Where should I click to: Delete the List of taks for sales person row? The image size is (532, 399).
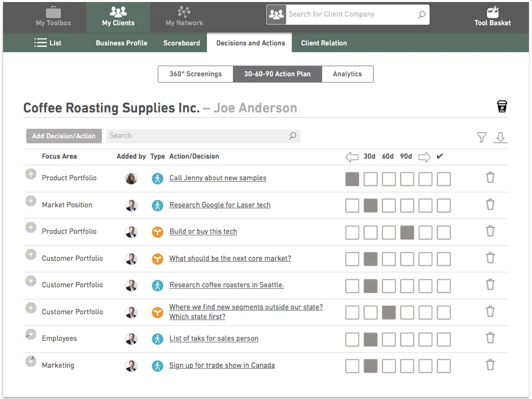(x=490, y=338)
